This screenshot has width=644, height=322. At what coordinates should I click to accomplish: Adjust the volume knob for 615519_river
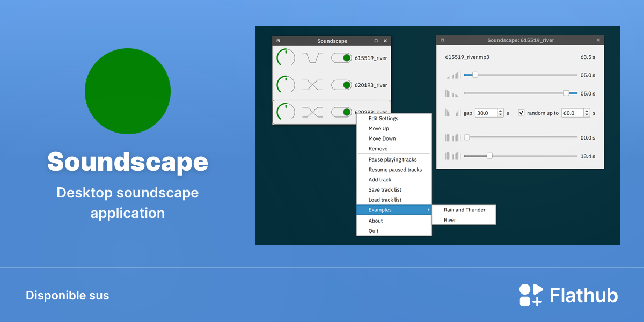[286, 57]
